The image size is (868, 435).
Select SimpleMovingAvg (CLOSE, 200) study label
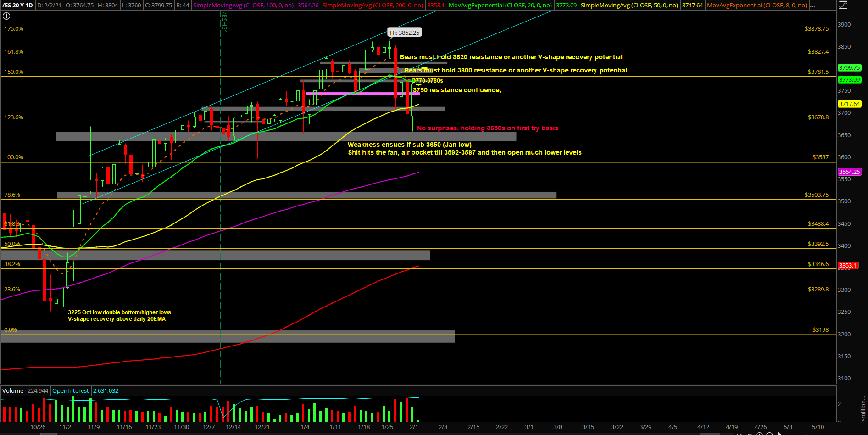pyautogui.click(x=373, y=6)
